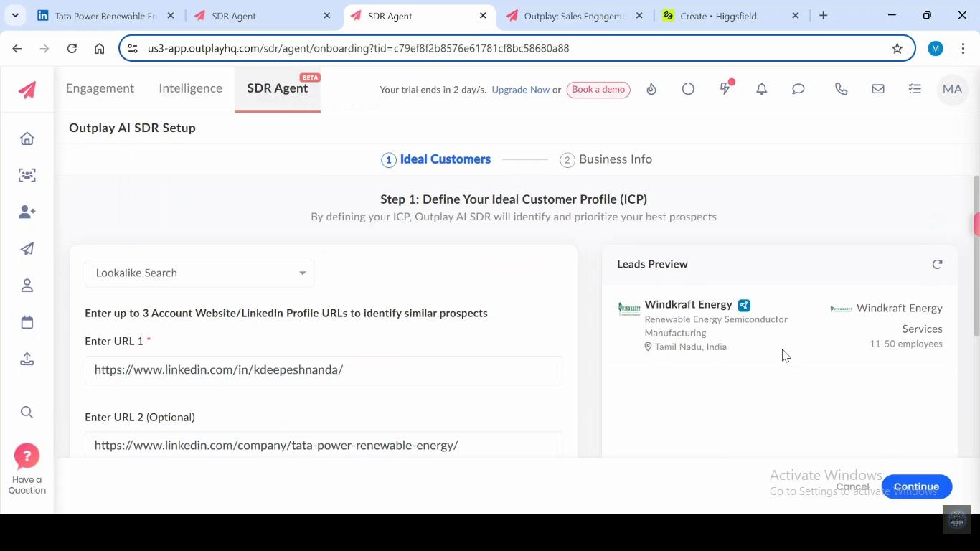The height and width of the screenshot is (551, 980).
Task: Click the Enter URL 2 input field
Action: coord(324,445)
